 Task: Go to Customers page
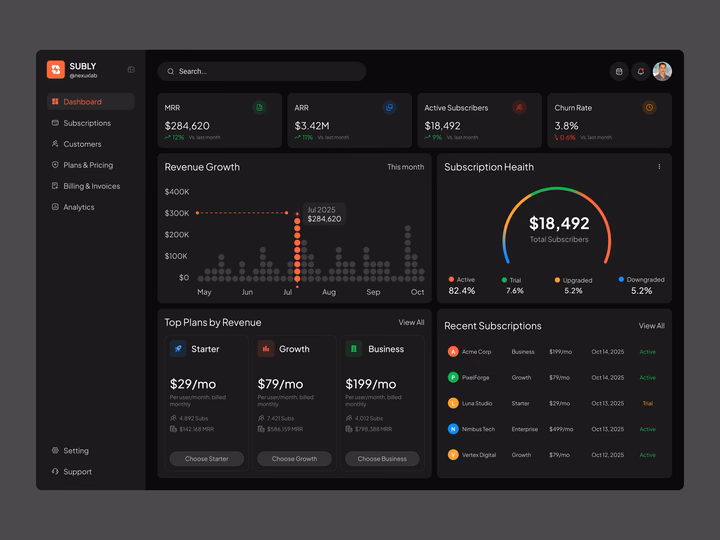click(x=82, y=144)
